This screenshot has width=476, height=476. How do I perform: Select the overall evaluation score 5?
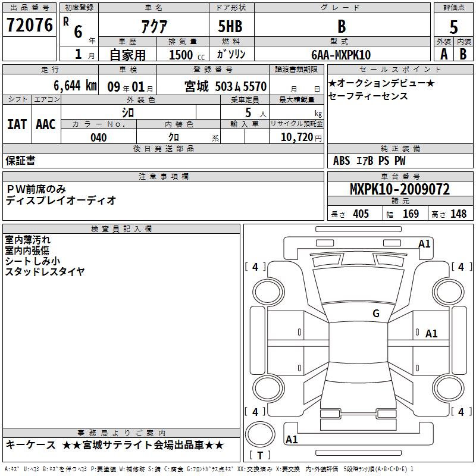(x=453, y=27)
